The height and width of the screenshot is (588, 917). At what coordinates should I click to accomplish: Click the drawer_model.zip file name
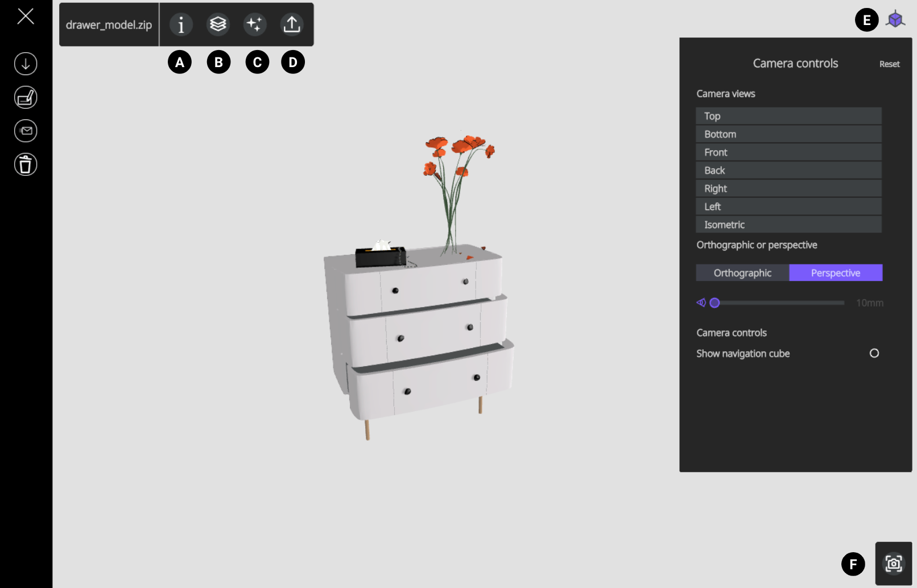109,25
